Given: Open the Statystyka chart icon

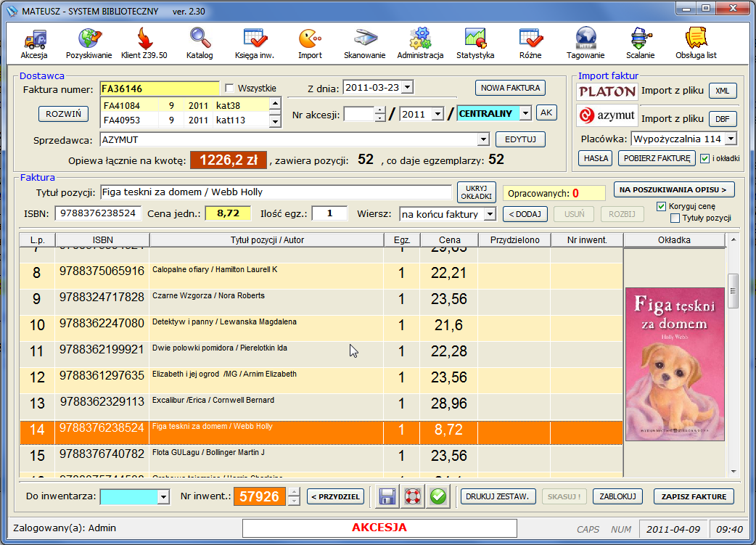Looking at the screenshot, I should click(475, 42).
